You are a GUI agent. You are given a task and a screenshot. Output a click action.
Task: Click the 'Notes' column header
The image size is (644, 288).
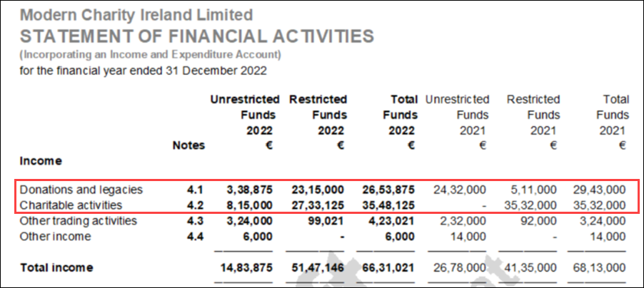click(x=188, y=145)
